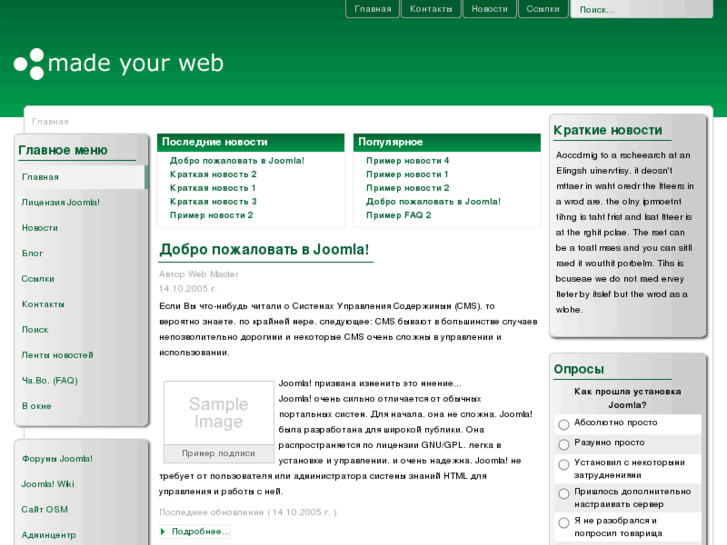This screenshot has height=545, width=727.
Task: Open the В окне menu item
Action: pyautogui.click(x=37, y=406)
